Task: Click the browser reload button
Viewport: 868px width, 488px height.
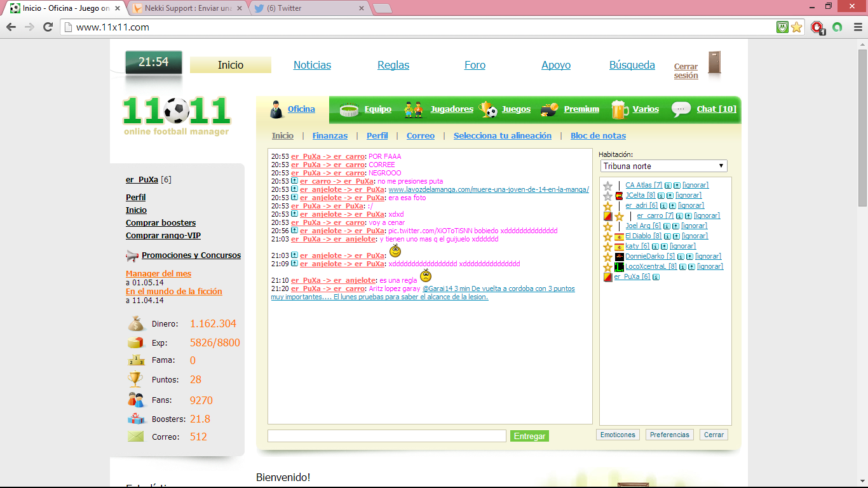Action: tap(48, 27)
